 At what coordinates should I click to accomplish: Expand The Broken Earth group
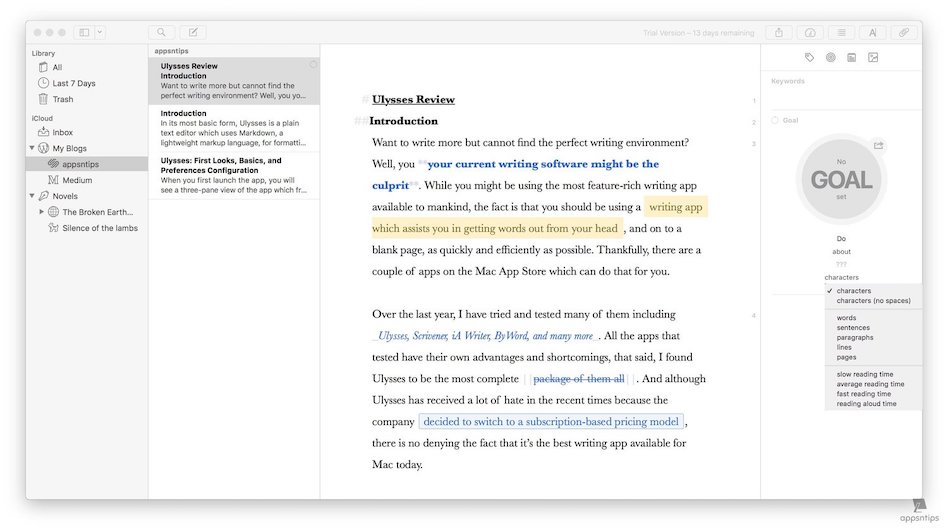point(41,212)
